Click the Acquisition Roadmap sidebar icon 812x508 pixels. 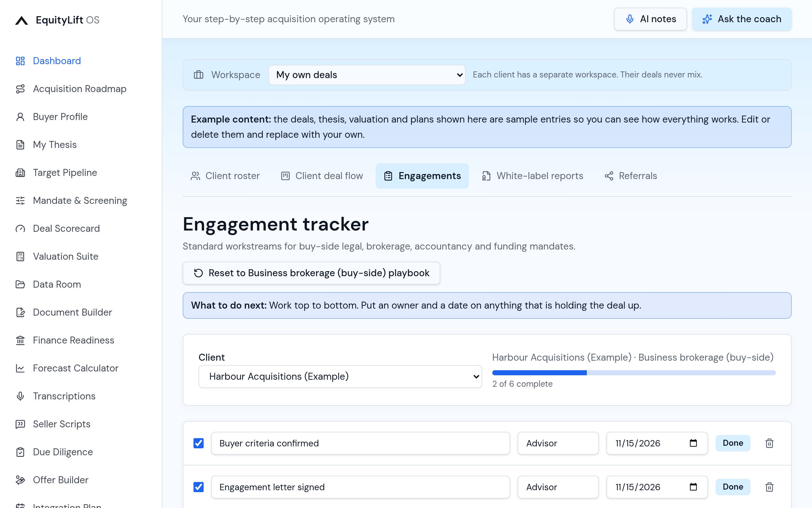coord(21,89)
